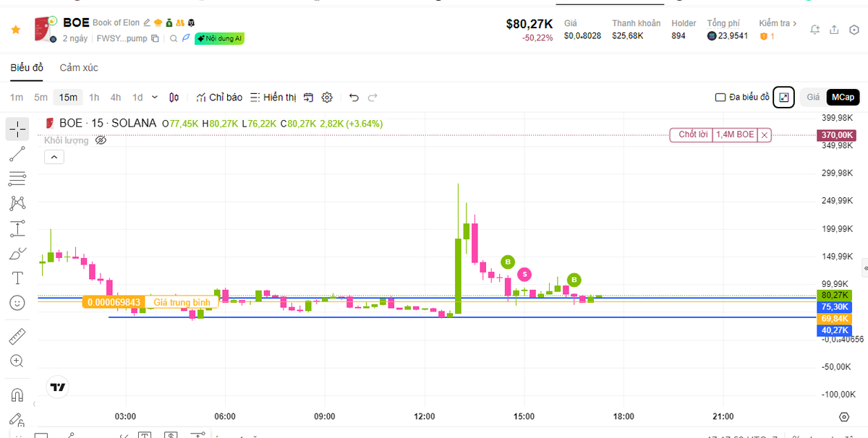Click the Tổng phí label
868x438 pixels.
pos(725,23)
